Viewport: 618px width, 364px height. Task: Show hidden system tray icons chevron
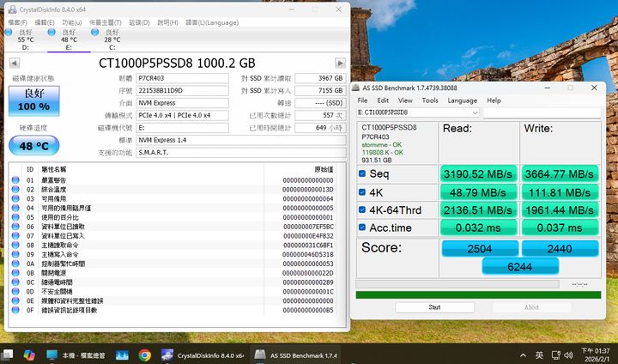pos(522,355)
